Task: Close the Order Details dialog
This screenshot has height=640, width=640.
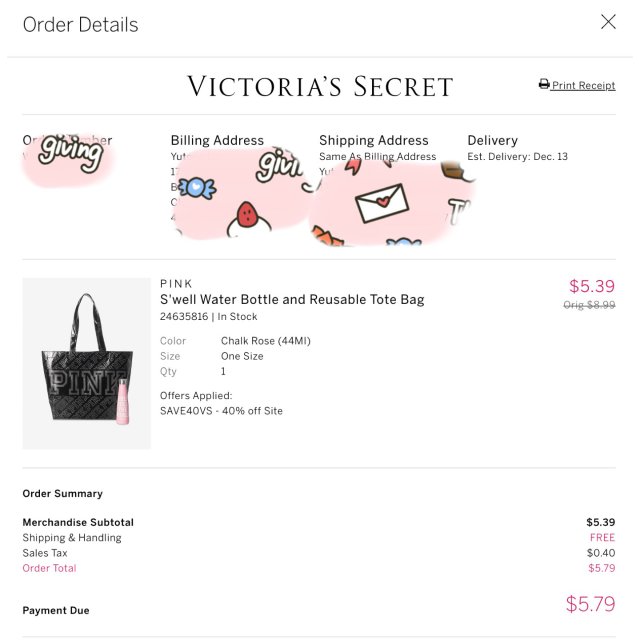Action: (608, 22)
